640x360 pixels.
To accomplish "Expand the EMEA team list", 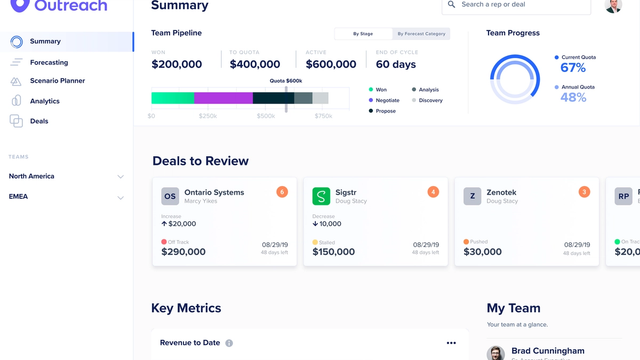I will [x=66, y=197].
